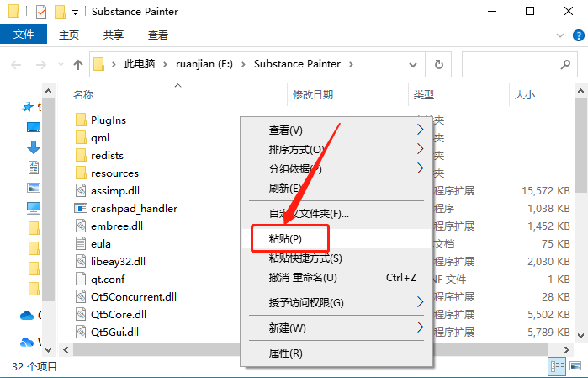Viewport: 588px width, 378px height.
Task: Switch to the 共享 ribbon tab
Action: click(114, 35)
